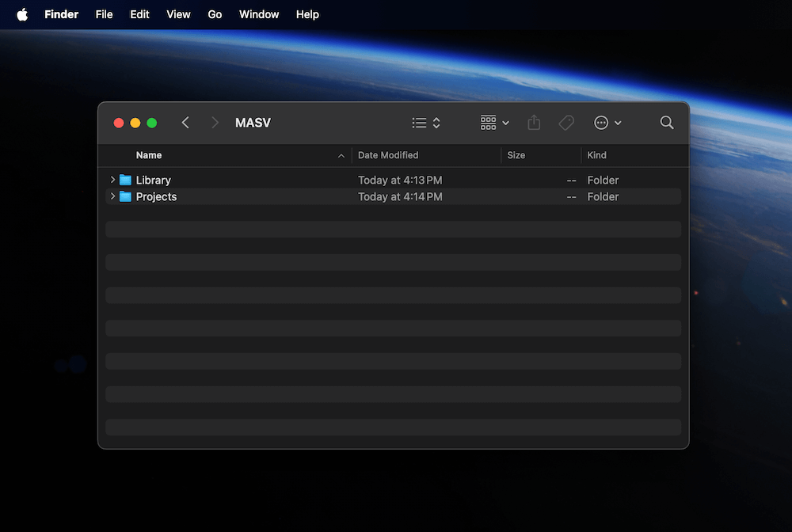The image size is (792, 532).
Task: Open the Window menu
Action: point(259,14)
